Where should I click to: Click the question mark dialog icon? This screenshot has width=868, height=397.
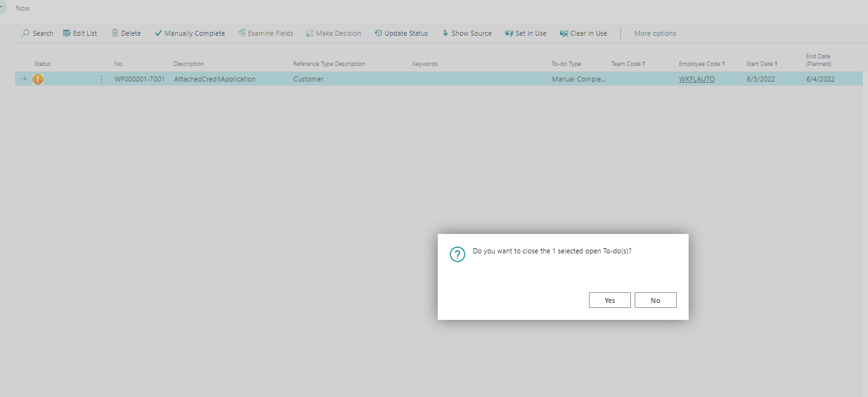coord(458,254)
